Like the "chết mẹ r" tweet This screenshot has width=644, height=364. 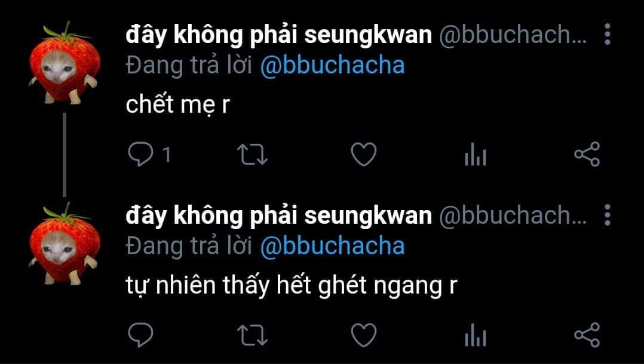pyautogui.click(x=364, y=155)
